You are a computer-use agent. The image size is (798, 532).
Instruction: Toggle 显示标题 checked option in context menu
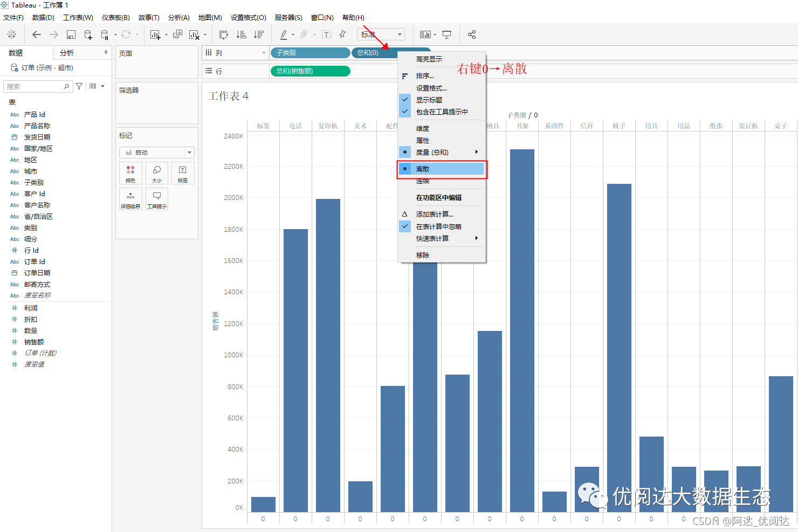[x=442, y=100]
